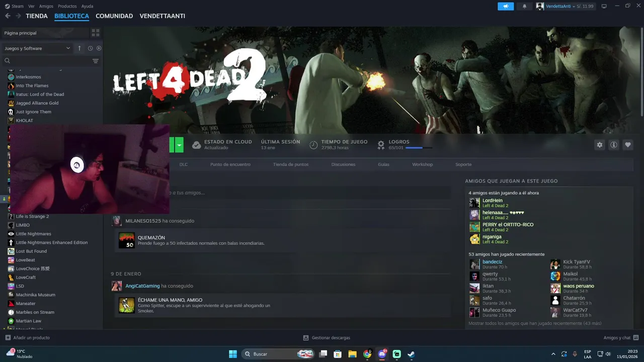This screenshot has width=644, height=362.
Task: Open Microsoft Store from the taskbar
Action: click(x=338, y=354)
